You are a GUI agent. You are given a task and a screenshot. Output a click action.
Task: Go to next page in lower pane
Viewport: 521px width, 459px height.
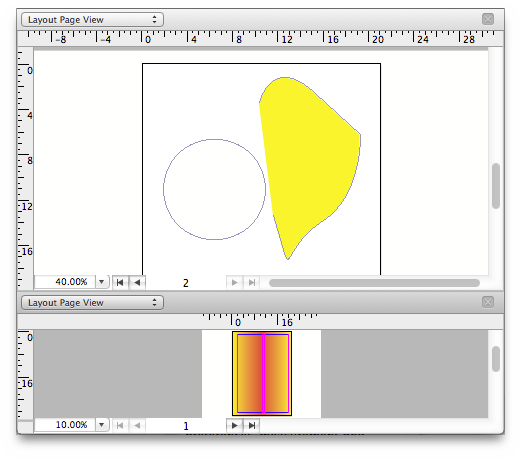[235, 425]
